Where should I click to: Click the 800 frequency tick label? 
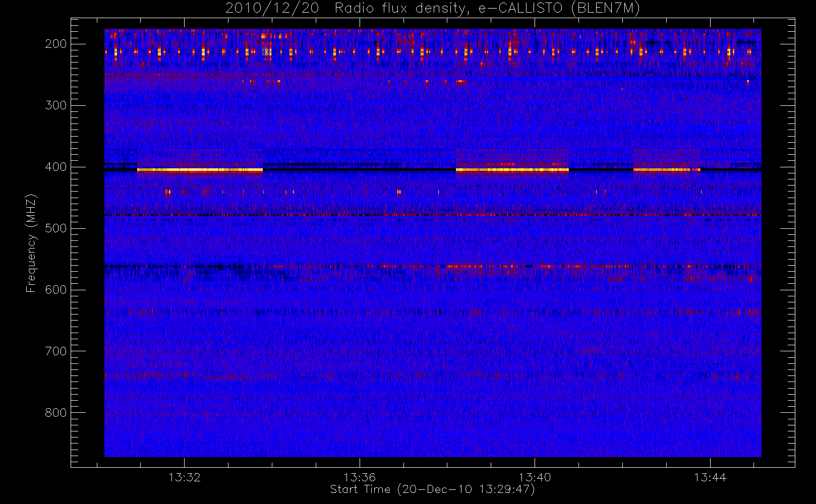coord(56,413)
